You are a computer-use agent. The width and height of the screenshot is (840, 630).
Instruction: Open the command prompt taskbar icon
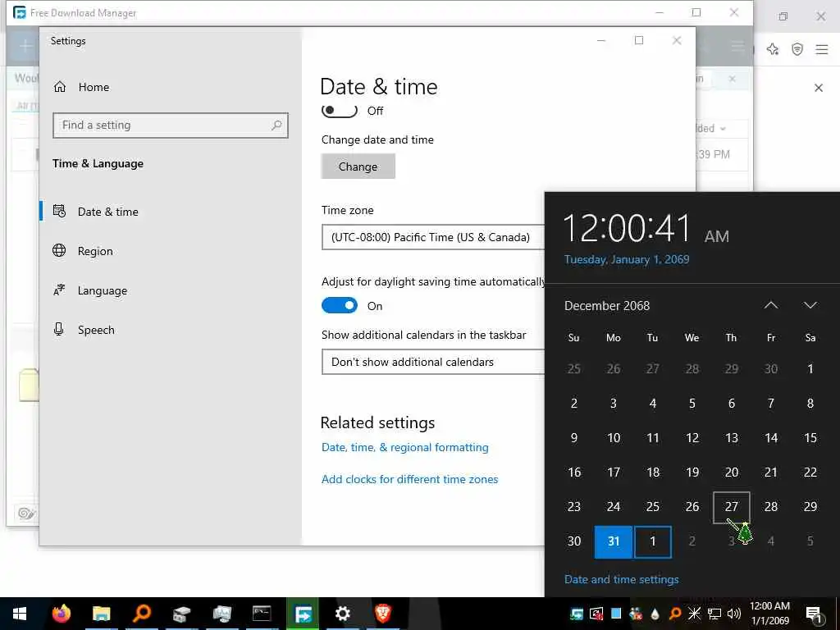(262, 614)
